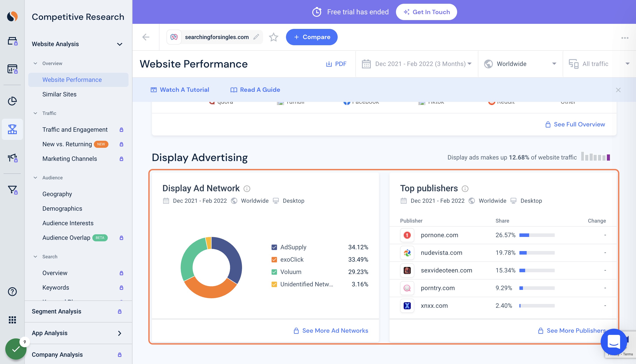This screenshot has height=364, width=636.
Task: Open the date range dropdown
Action: click(x=416, y=64)
